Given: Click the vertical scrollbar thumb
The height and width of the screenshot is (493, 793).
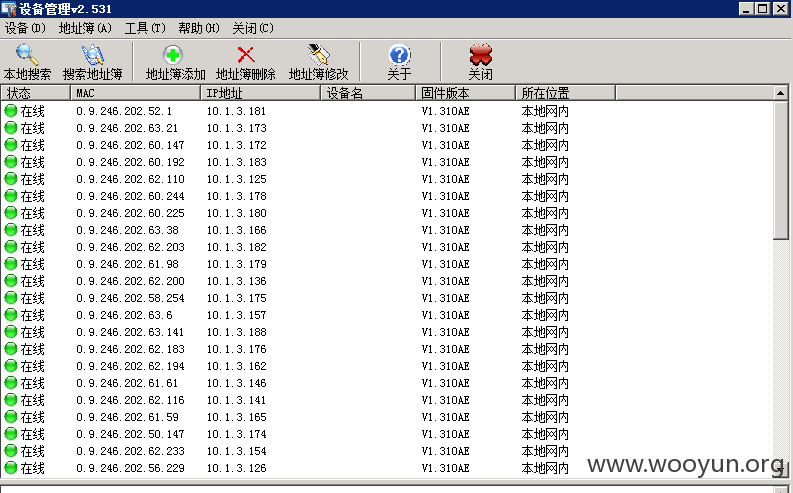Looking at the screenshot, I should tap(780, 170).
